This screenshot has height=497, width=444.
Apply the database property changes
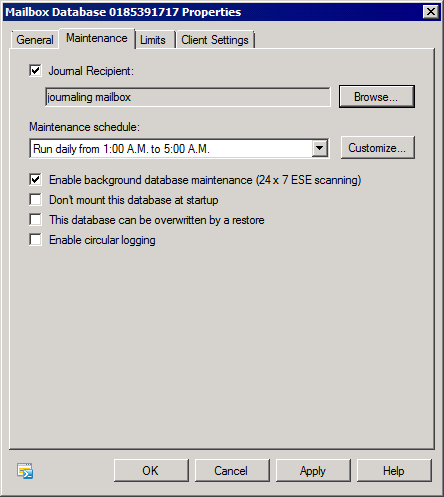pyautogui.click(x=313, y=471)
